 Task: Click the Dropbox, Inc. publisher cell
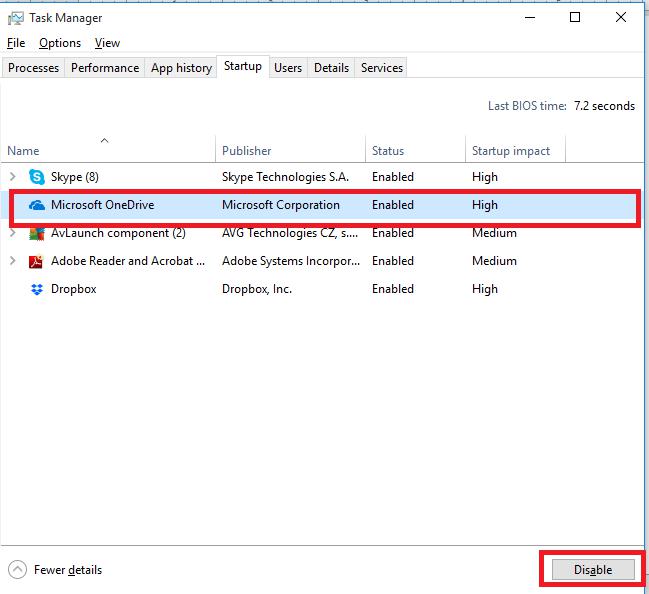point(257,289)
